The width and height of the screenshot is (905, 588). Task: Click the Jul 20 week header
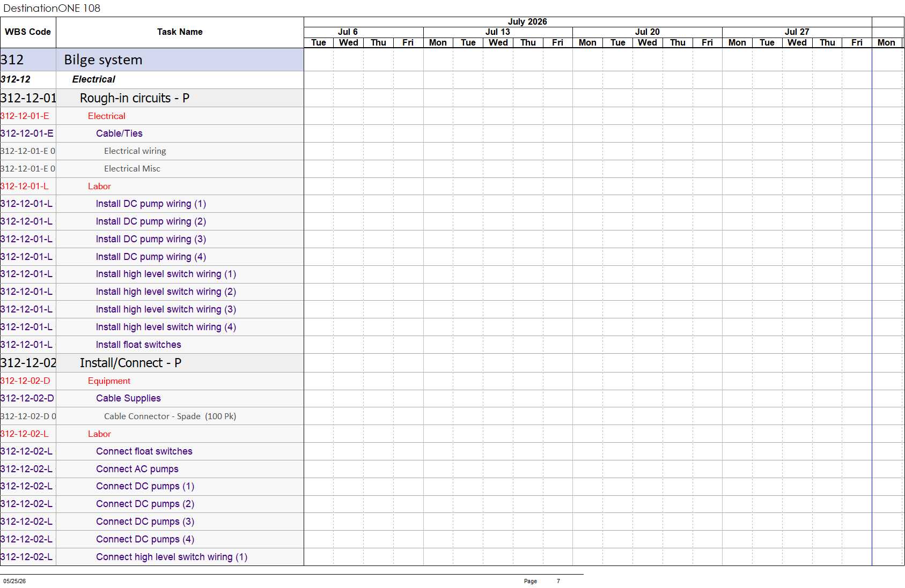[x=648, y=32]
